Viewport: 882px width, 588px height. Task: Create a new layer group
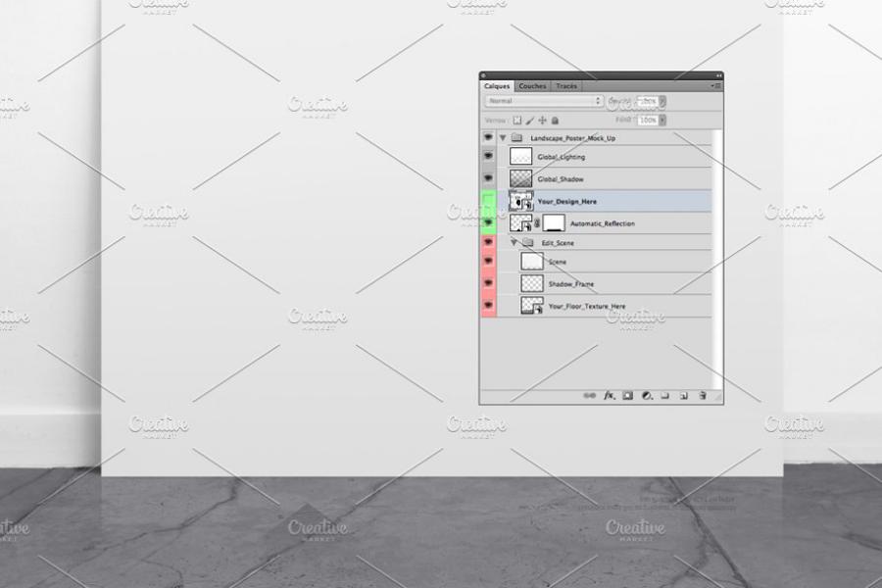664,396
